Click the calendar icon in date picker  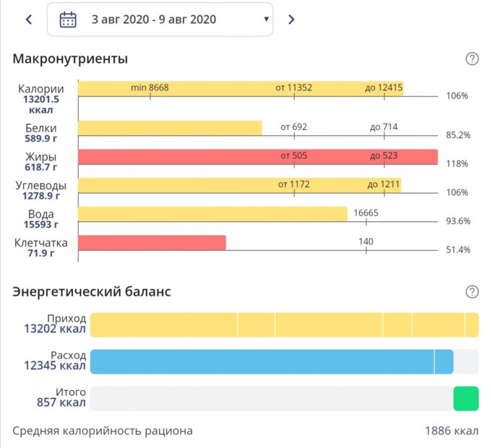[x=68, y=20]
